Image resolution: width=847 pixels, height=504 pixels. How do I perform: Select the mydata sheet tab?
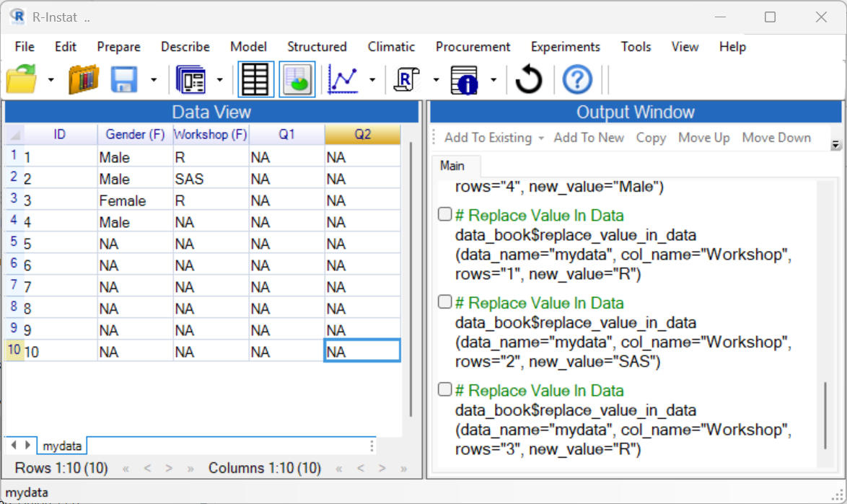(62, 446)
